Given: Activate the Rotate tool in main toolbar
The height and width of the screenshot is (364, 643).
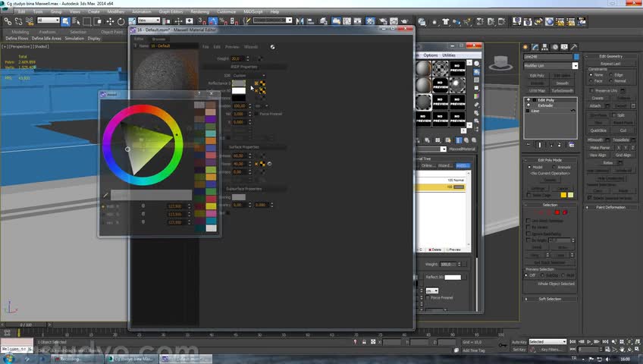Looking at the screenshot, I should pyautogui.click(x=121, y=21).
